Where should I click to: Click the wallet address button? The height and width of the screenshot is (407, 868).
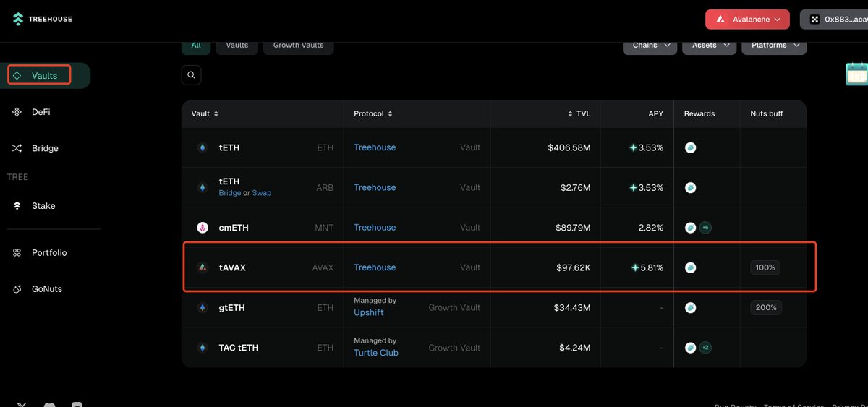tap(834, 20)
